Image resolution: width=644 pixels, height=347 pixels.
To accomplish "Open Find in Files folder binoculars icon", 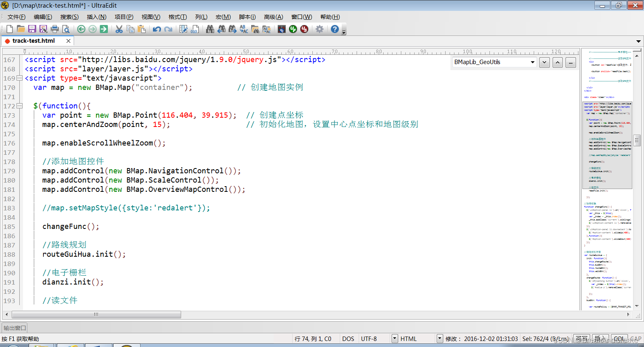I will click(x=255, y=29).
